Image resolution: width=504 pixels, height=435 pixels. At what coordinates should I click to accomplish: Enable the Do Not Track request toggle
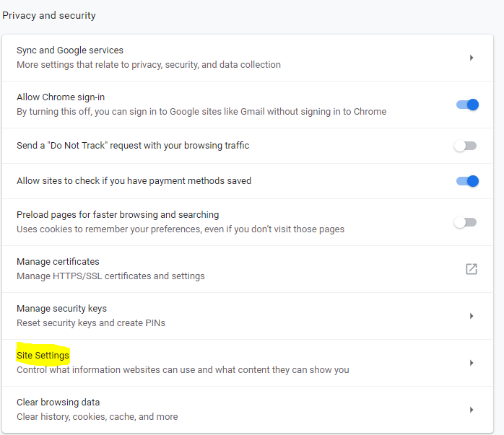(465, 146)
